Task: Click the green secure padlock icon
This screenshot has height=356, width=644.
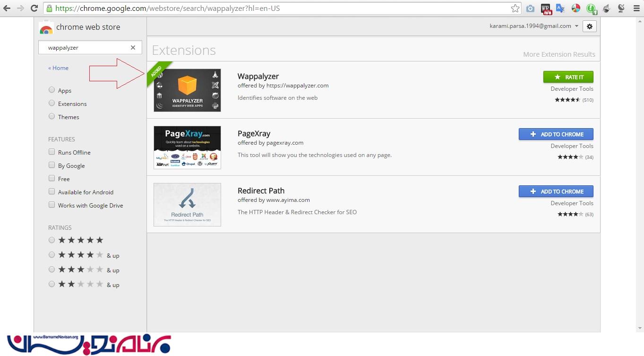Action: click(x=49, y=8)
